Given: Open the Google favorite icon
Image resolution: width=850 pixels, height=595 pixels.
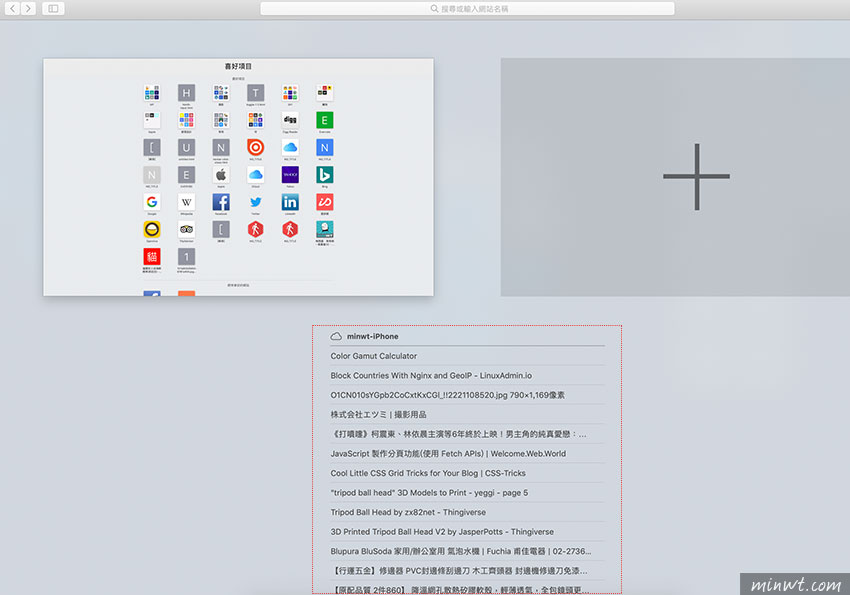Looking at the screenshot, I should click(x=152, y=202).
